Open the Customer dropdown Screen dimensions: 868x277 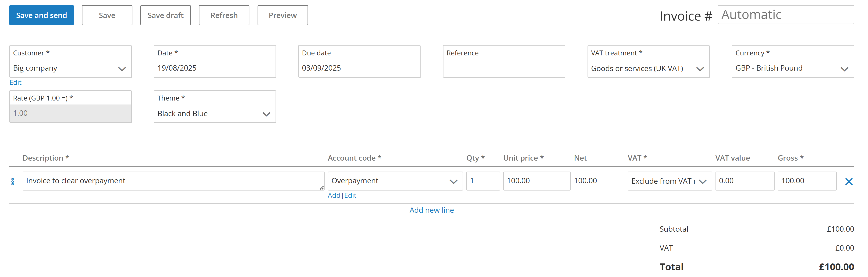coord(71,68)
